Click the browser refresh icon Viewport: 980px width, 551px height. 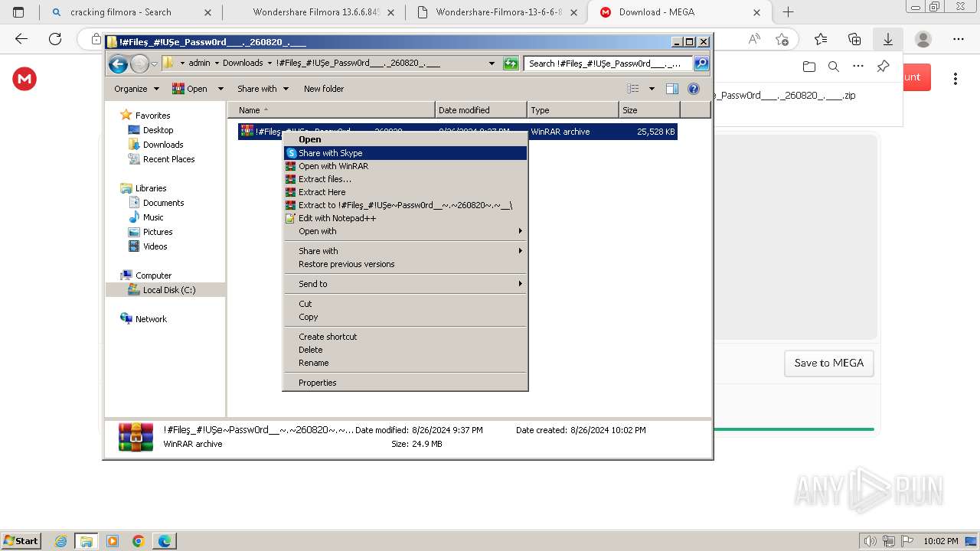(x=55, y=39)
